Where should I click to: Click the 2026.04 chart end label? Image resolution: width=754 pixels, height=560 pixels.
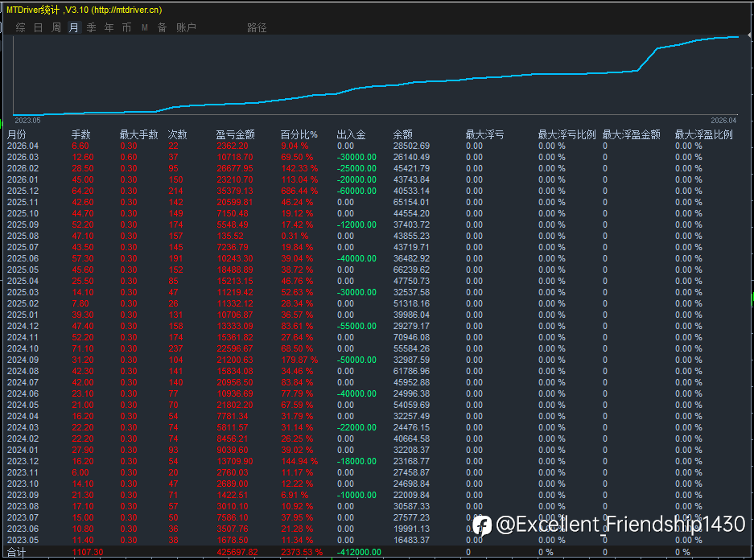pos(723,120)
